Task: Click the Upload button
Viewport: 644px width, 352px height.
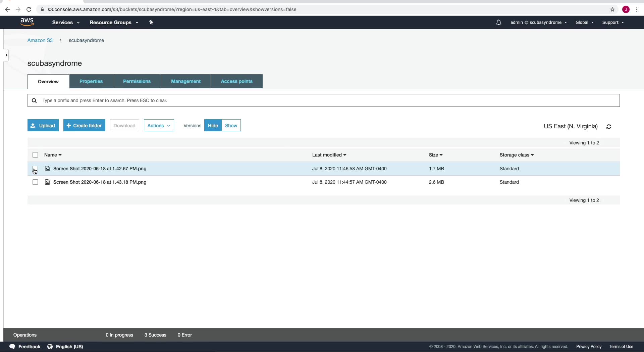Action: [43, 126]
